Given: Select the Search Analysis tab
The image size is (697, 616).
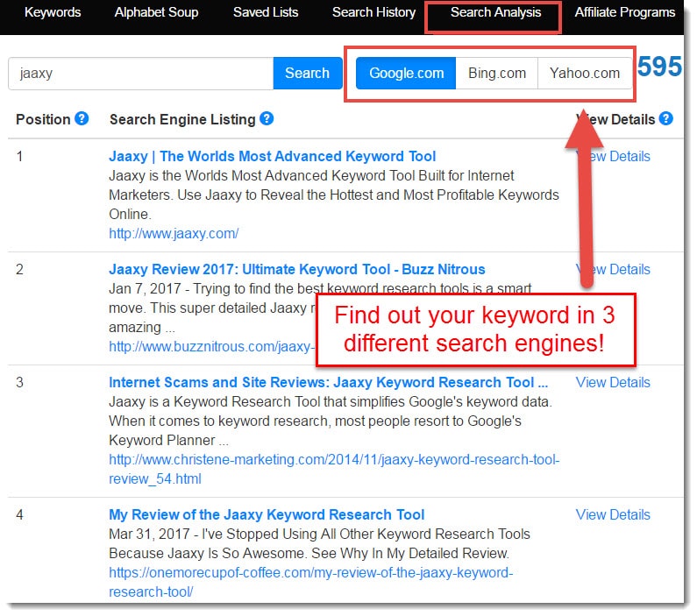Looking at the screenshot, I should [495, 12].
